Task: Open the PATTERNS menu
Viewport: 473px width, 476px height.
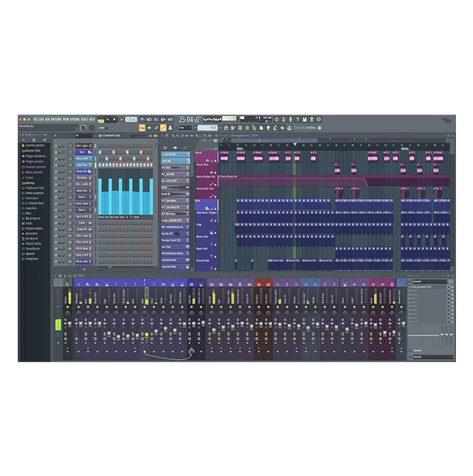Action: pyautogui.click(x=56, y=119)
